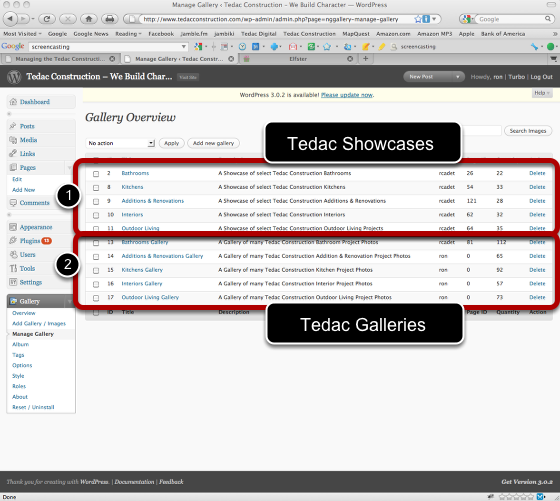
Task: Click the wrench icon on the Google toolbar
Action: point(534,46)
